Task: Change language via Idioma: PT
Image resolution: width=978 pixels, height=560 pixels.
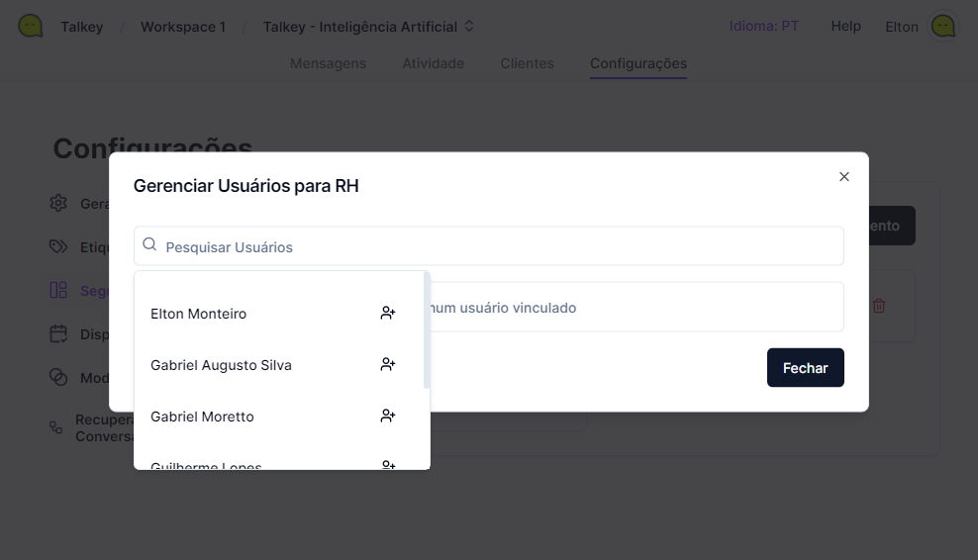Action: click(763, 27)
